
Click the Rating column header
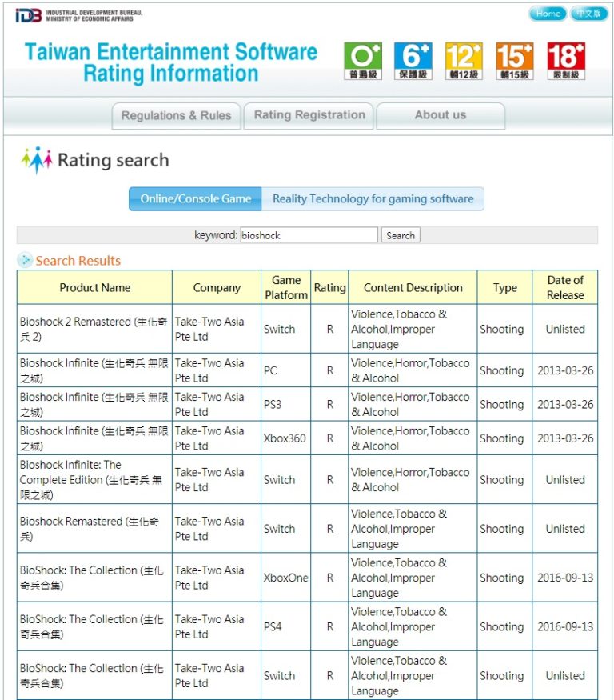tap(329, 287)
